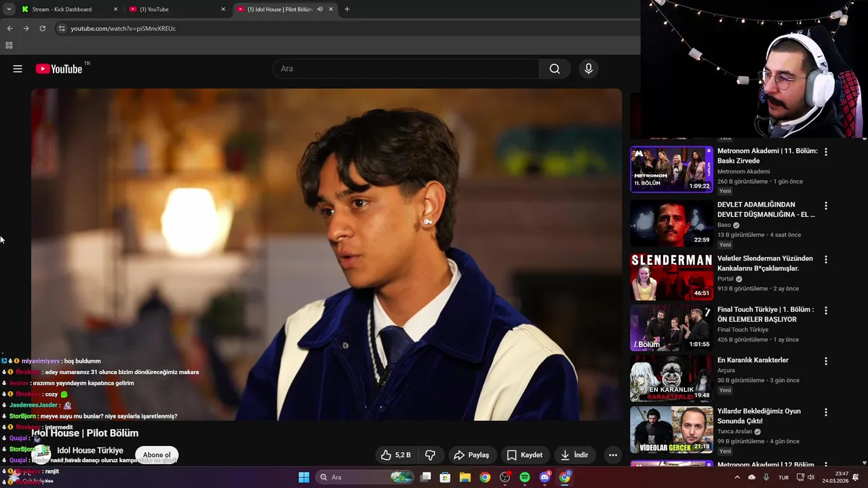Open options for Final Touch Türkiye video
This screenshot has width=868, height=488.
tap(826, 310)
